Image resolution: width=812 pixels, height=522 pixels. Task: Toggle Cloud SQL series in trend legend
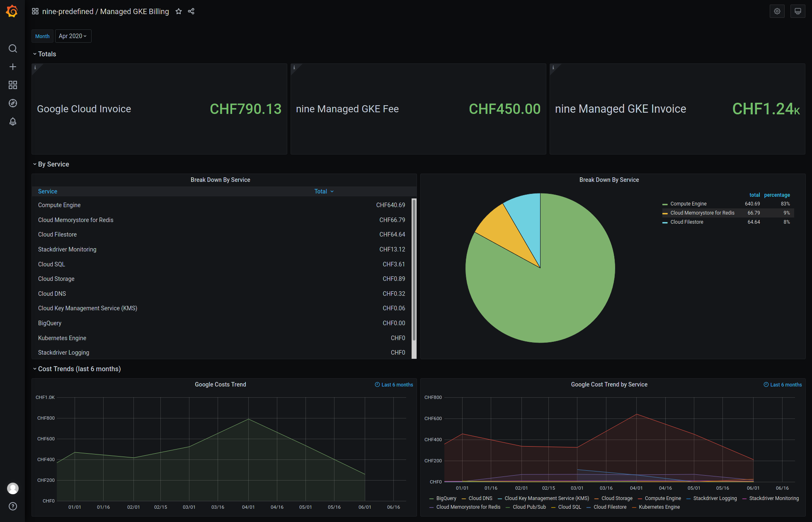570,507
